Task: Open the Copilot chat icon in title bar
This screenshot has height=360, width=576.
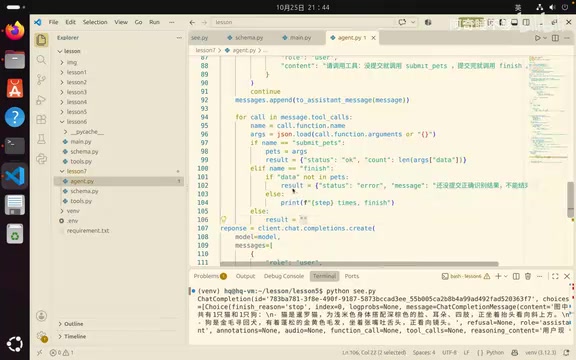Action: point(402,22)
